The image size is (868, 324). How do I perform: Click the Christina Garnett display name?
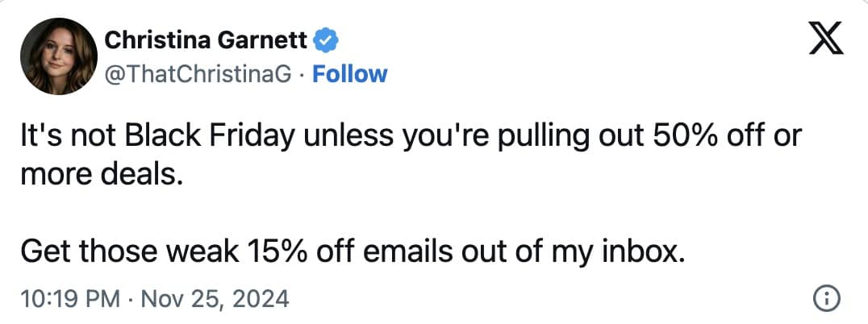click(208, 38)
